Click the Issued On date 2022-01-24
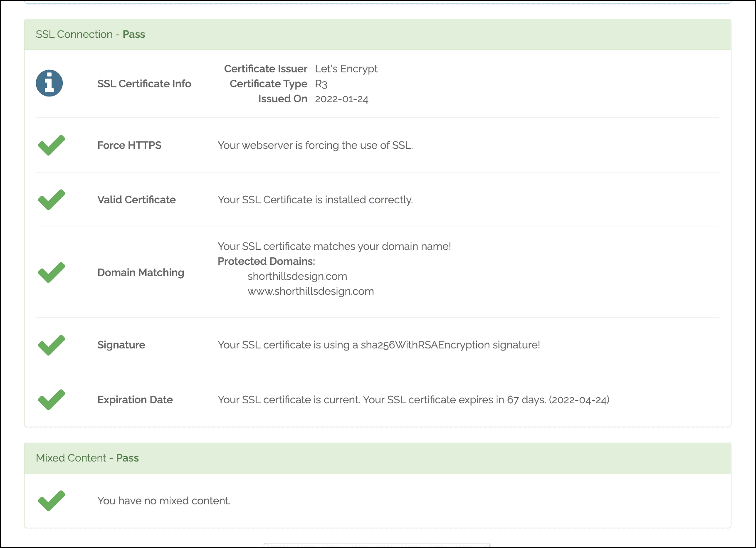This screenshot has width=756, height=548. coord(341,99)
